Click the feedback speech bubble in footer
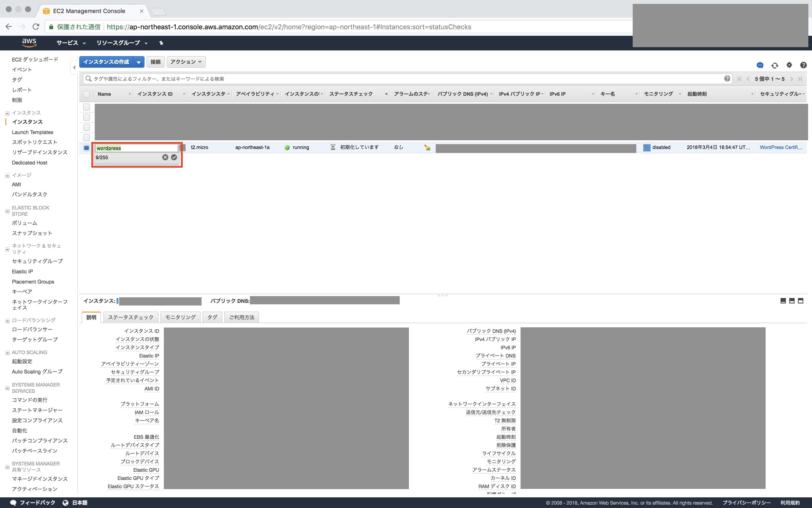The height and width of the screenshot is (508, 812). tap(13, 503)
